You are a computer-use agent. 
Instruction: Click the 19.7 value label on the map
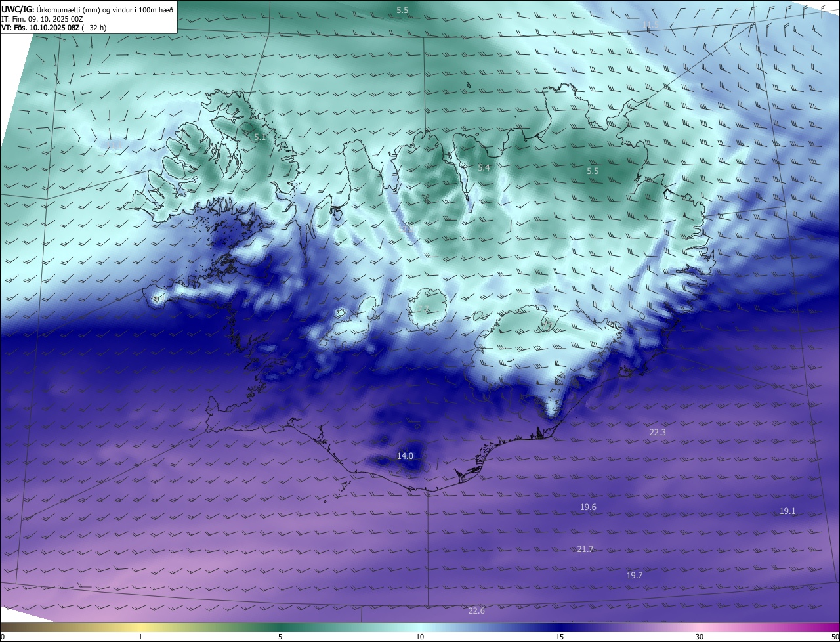tap(635, 575)
